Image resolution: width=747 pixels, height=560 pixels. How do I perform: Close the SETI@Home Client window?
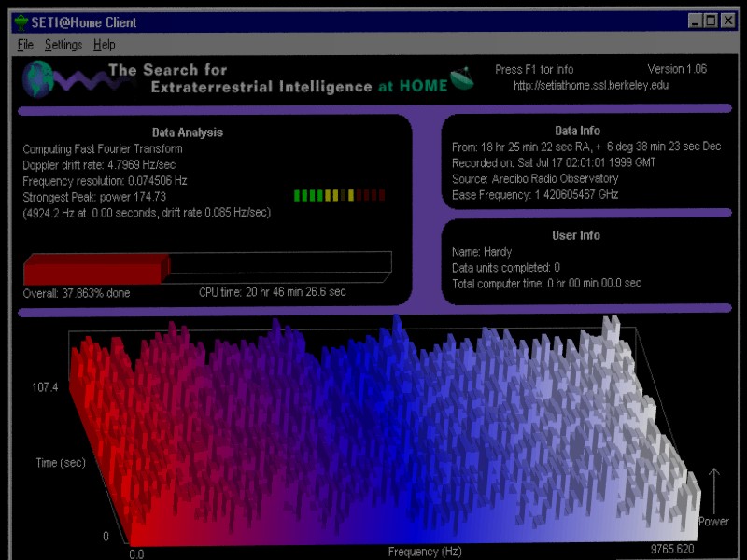tap(730, 21)
